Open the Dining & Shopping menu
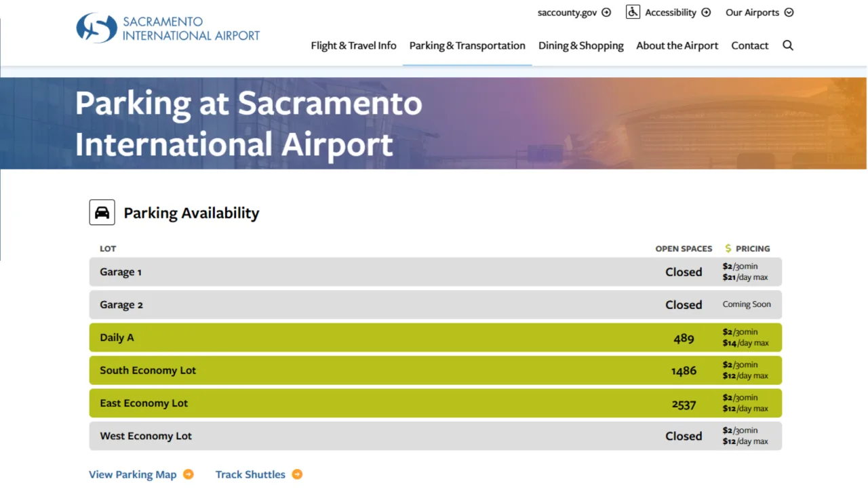The image size is (868, 488). [x=581, y=45]
